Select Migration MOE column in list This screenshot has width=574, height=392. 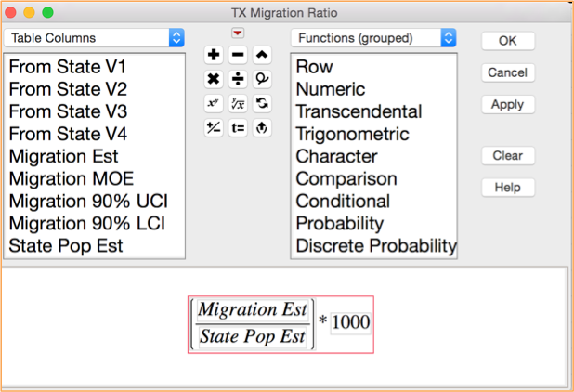tap(72, 178)
